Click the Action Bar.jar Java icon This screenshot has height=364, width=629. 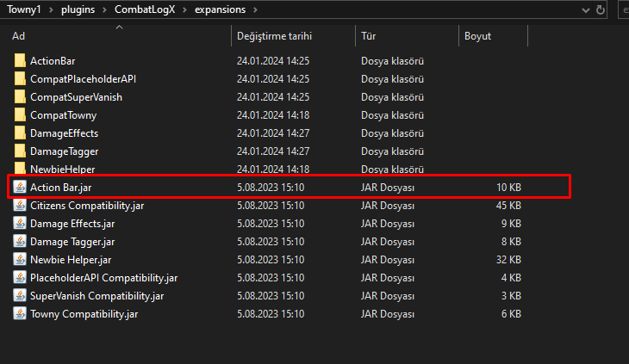(x=20, y=187)
